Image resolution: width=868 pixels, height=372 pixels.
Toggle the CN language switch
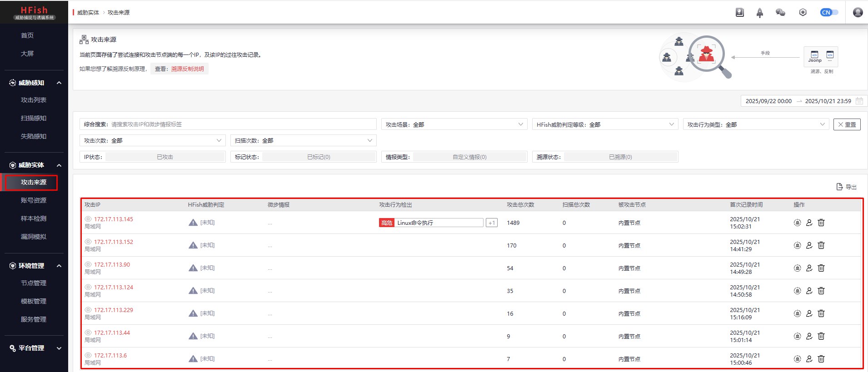click(829, 13)
